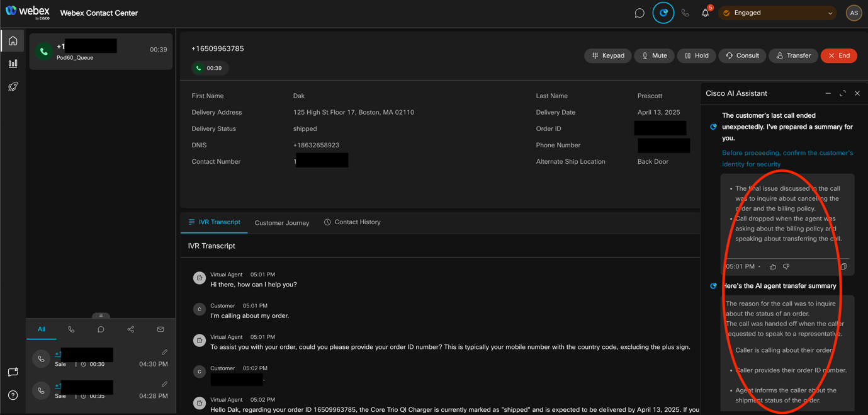
Task: Copy the AI call drop summary
Action: click(843, 266)
